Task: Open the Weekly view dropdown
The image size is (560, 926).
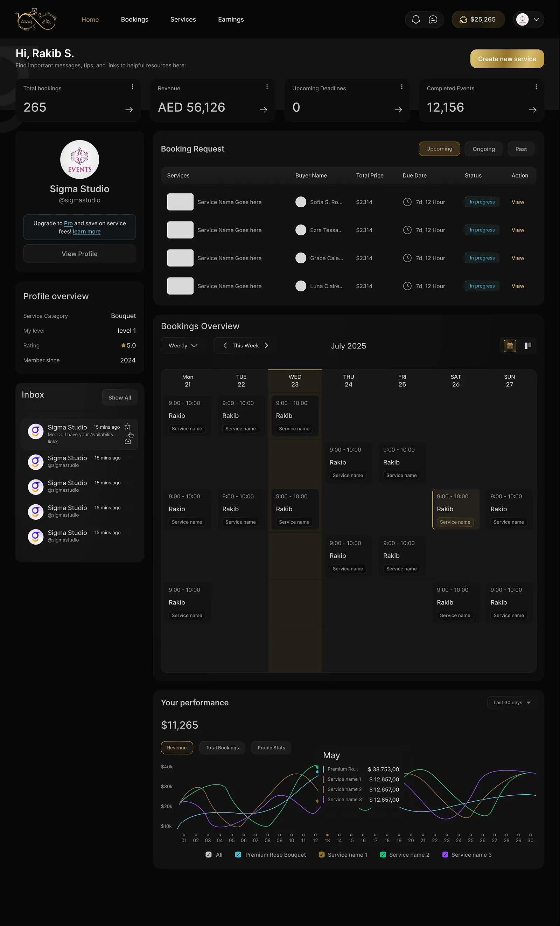Action: pyautogui.click(x=183, y=346)
